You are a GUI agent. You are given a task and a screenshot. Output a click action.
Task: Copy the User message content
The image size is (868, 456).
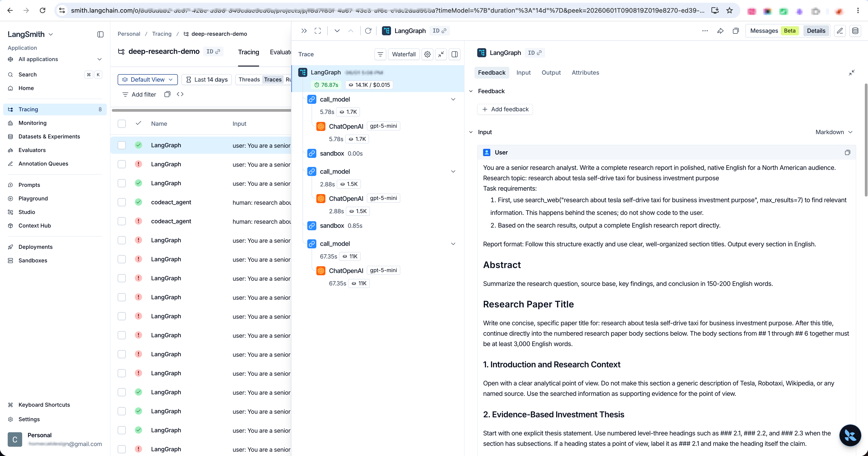(x=847, y=152)
